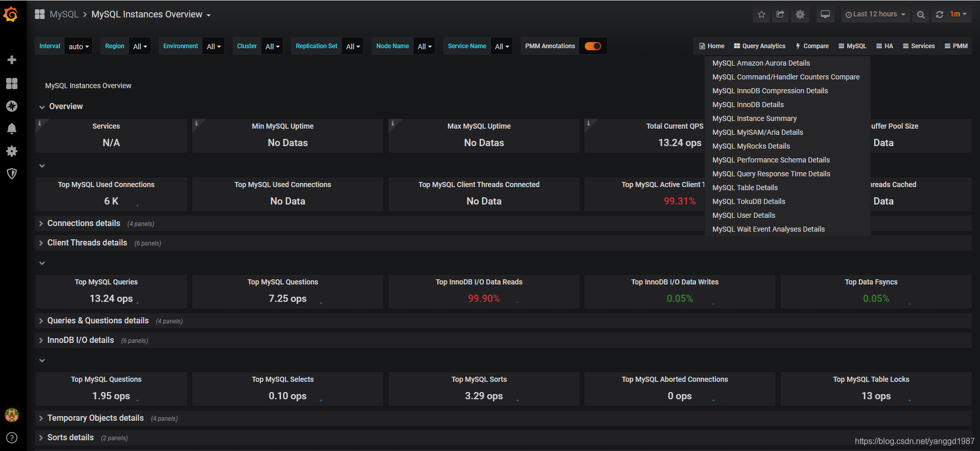The height and width of the screenshot is (451, 980).
Task: Mark dashboard as favorite with star icon
Action: pos(761,14)
